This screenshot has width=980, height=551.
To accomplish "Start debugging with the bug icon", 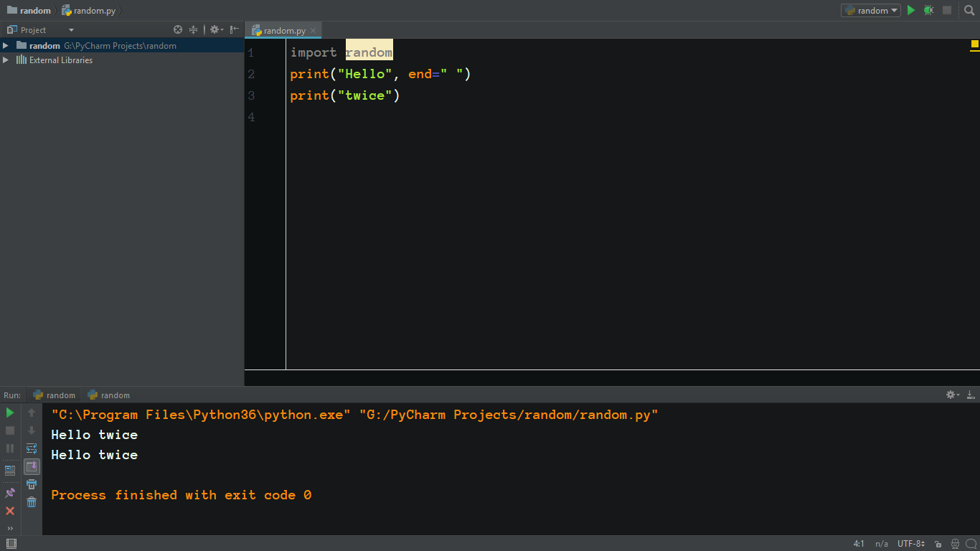I will tap(928, 10).
